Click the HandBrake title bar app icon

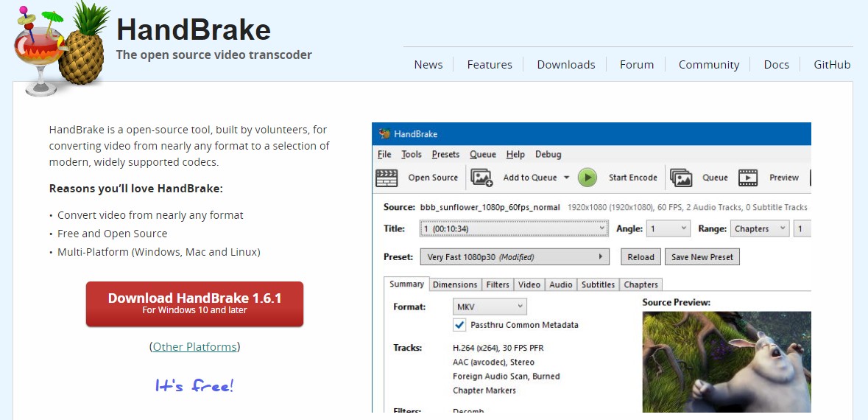[384, 134]
